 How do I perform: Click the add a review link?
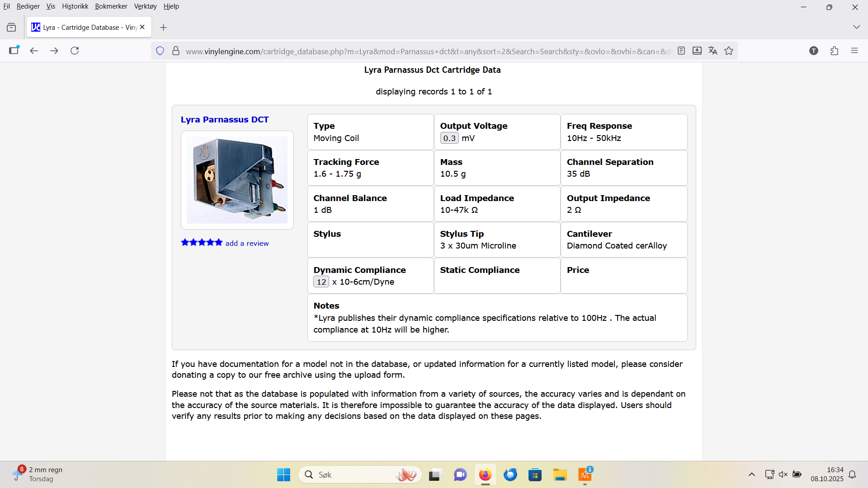click(x=247, y=243)
